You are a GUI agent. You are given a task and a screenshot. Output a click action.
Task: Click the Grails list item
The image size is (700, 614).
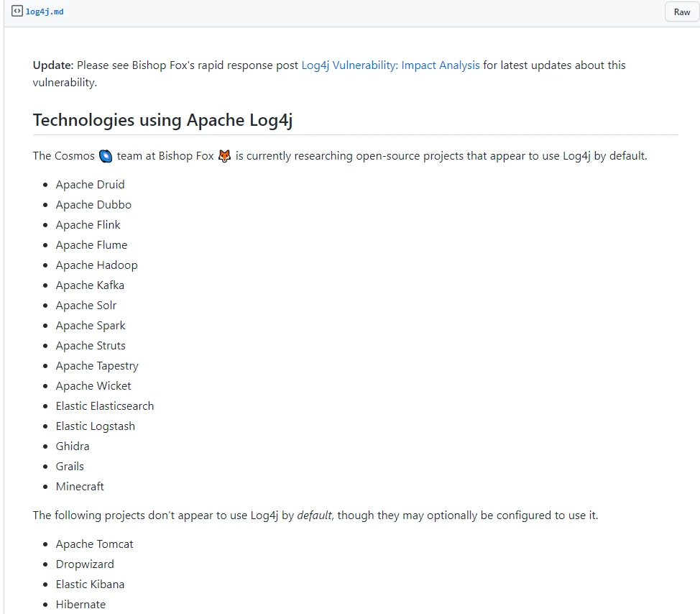click(x=70, y=466)
